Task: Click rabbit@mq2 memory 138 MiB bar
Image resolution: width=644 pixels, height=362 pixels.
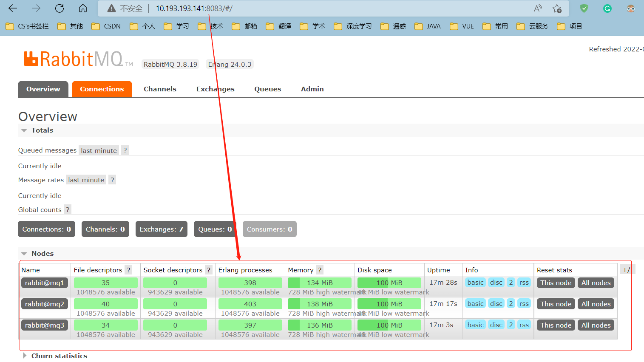Action: point(320,304)
